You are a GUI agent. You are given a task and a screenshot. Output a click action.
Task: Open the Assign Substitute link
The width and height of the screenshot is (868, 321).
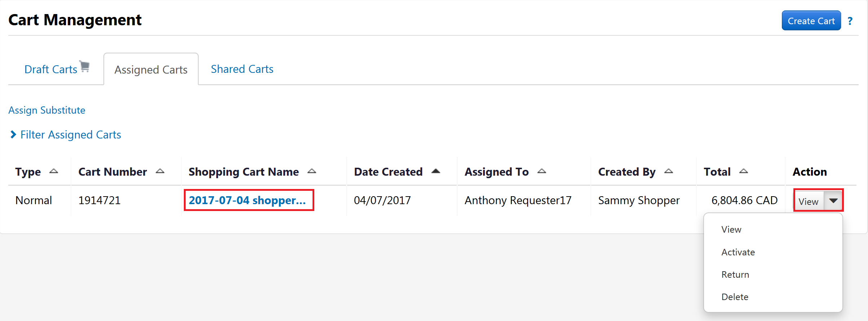(x=47, y=110)
